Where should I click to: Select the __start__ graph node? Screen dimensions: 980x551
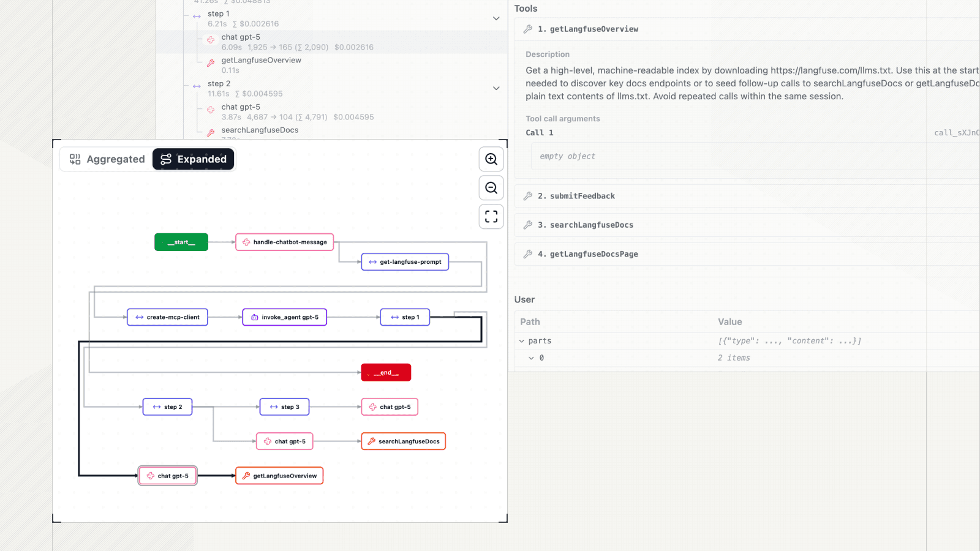tap(181, 242)
